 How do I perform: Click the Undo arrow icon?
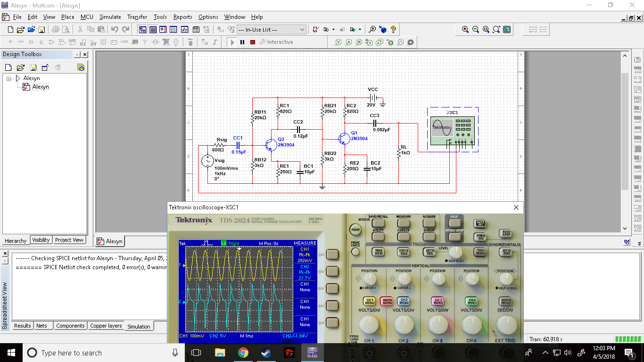coord(115,29)
